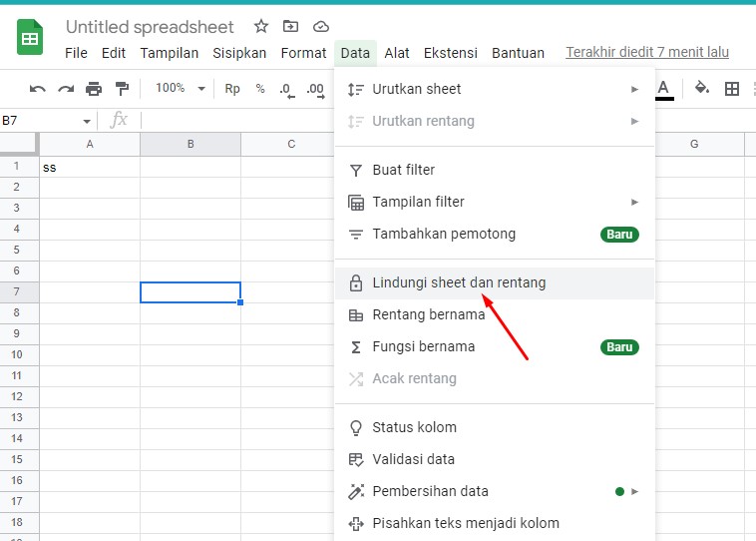Select column G header
Image resolution: width=756 pixels, height=541 pixels.
pyautogui.click(x=699, y=144)
